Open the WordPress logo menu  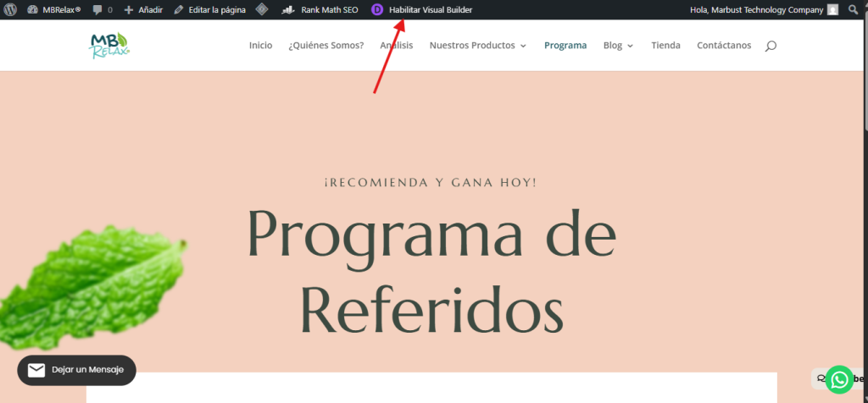(10, 9)
